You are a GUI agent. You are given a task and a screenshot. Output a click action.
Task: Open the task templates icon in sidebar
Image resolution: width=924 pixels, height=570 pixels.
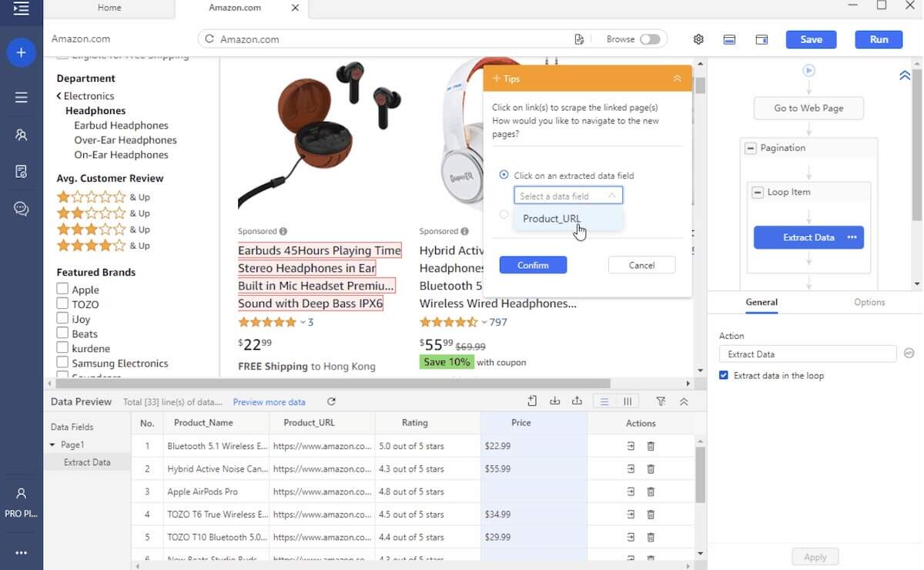[21, 171]
